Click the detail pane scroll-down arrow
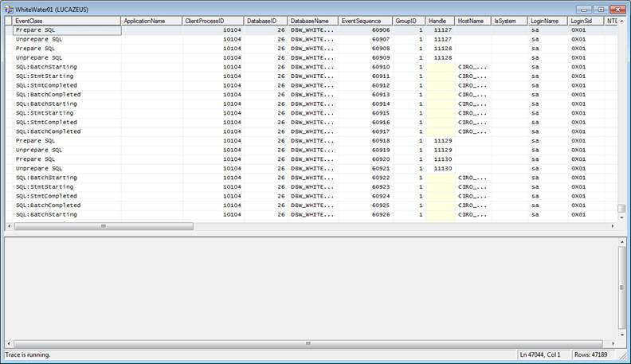Image resolution: width=631 pixels, height=364 pixels. 622,335
